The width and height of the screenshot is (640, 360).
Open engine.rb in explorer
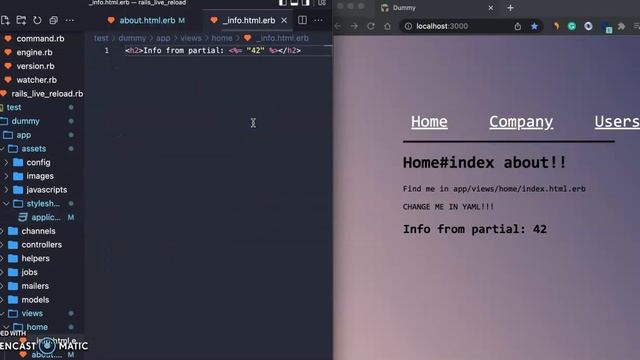34,52
